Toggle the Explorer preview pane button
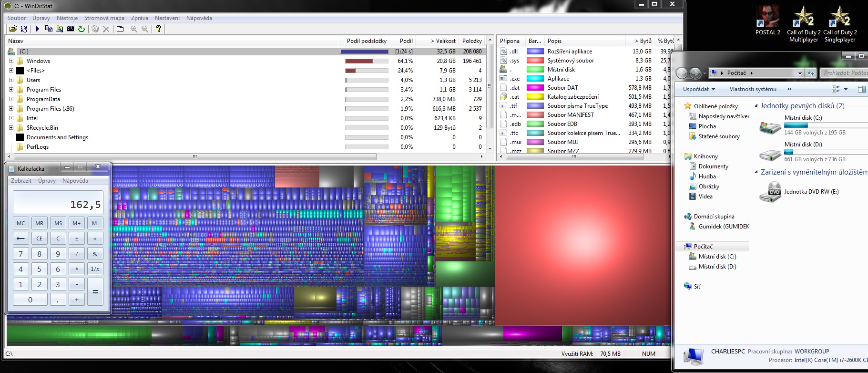 pyautogui.click(x=861, y=89)
